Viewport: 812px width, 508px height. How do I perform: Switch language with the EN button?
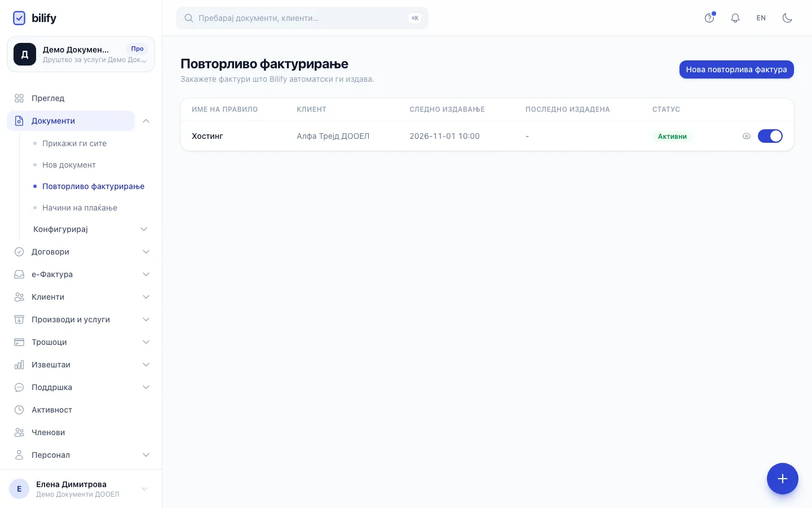pyautogui.click(x=761, y=18)
